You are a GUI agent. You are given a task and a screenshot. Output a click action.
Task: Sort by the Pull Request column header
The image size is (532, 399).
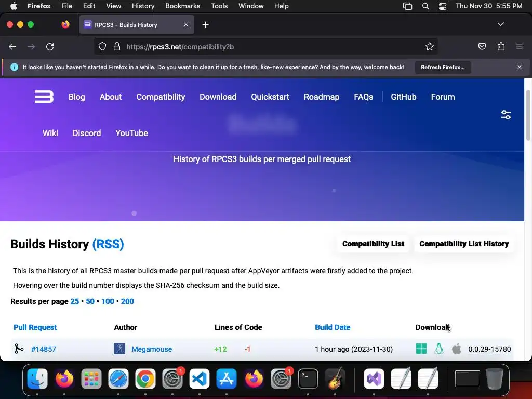[x=35, y=327]
